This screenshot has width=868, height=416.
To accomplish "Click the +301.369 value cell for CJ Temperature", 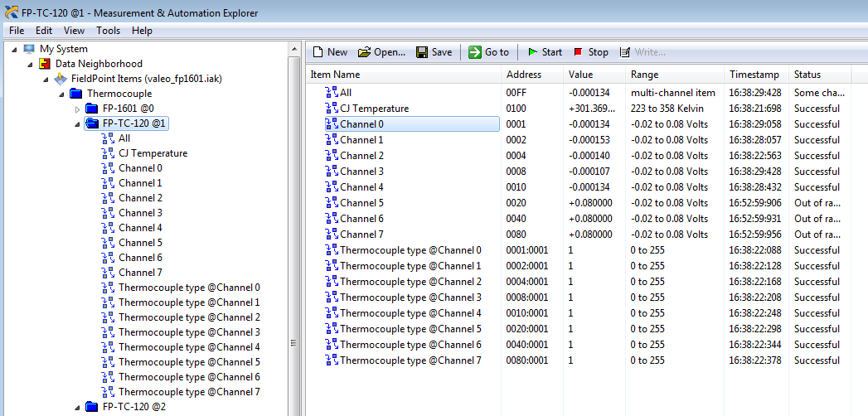I will coord(591,109).
